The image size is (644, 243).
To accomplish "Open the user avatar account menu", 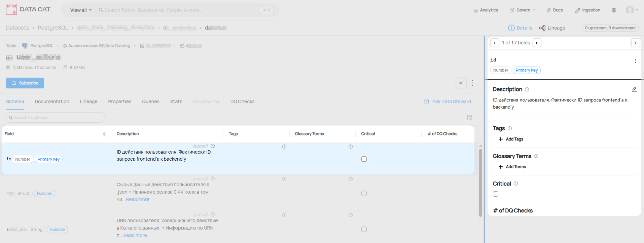I will click(632, 10).
